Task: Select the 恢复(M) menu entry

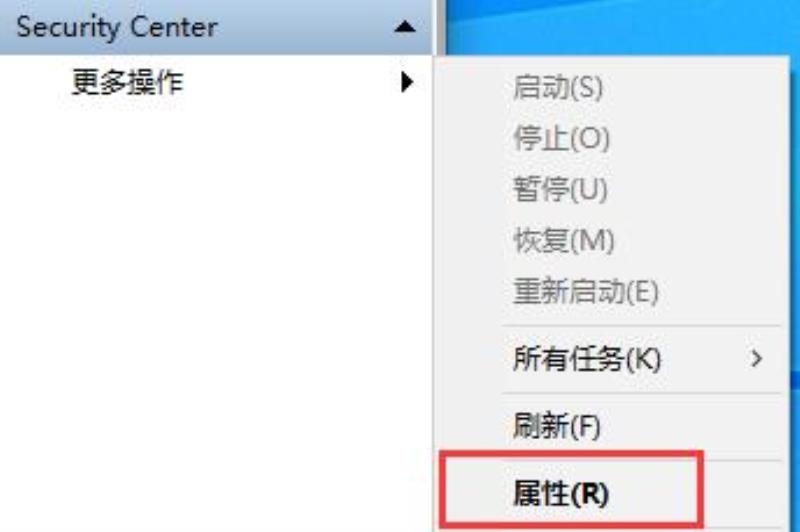Action: (564, 240)
